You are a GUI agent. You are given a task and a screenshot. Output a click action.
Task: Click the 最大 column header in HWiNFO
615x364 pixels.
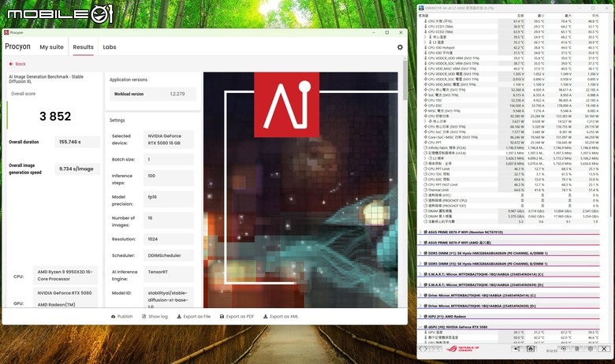(x=568, y=16)
